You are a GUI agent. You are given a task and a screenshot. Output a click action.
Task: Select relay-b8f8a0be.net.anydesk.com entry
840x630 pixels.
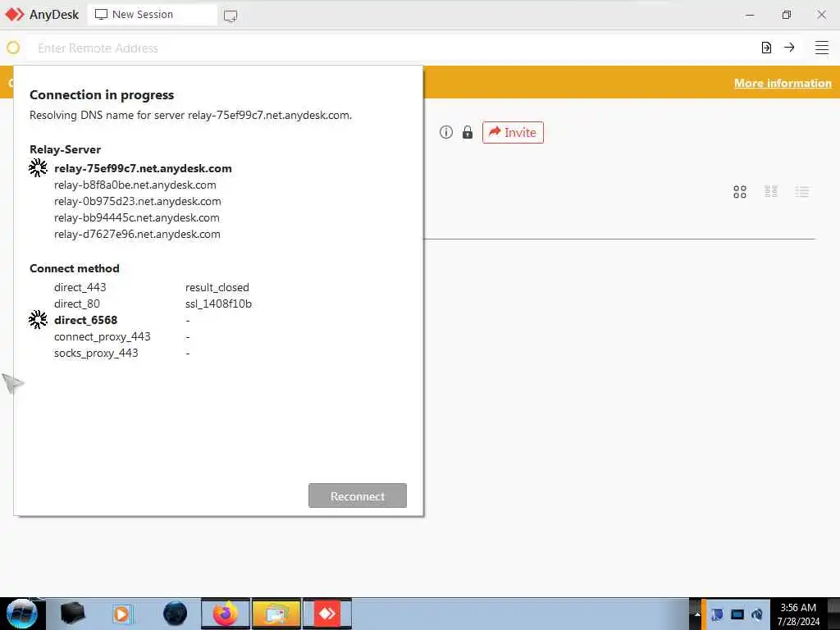[x=135, y=185]
